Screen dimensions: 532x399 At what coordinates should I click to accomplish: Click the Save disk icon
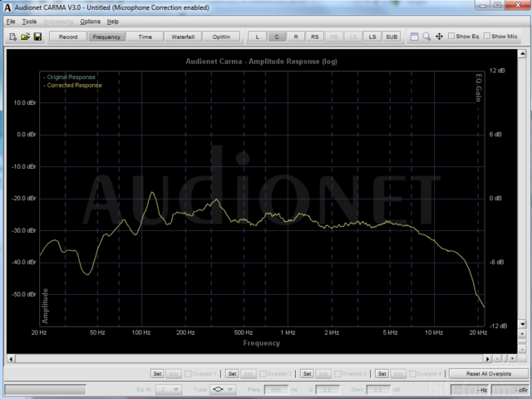(x=37, y=37)
